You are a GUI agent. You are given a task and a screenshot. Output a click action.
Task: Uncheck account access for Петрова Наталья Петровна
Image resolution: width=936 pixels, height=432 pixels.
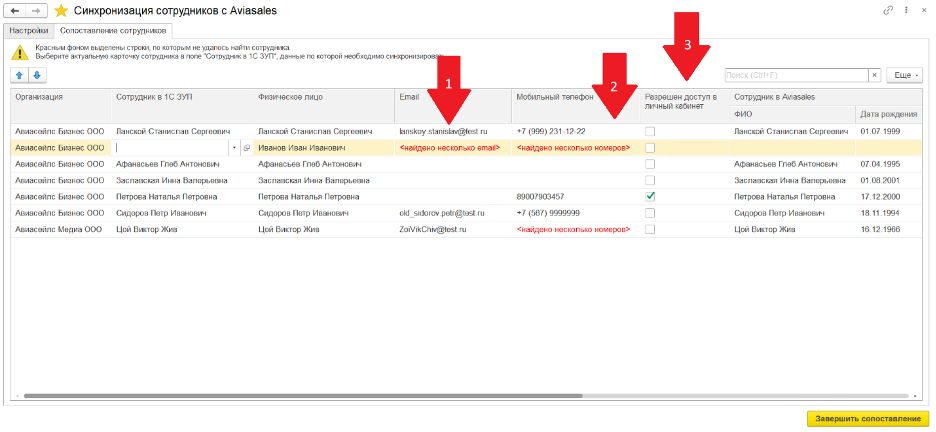(x=650, y=196)
